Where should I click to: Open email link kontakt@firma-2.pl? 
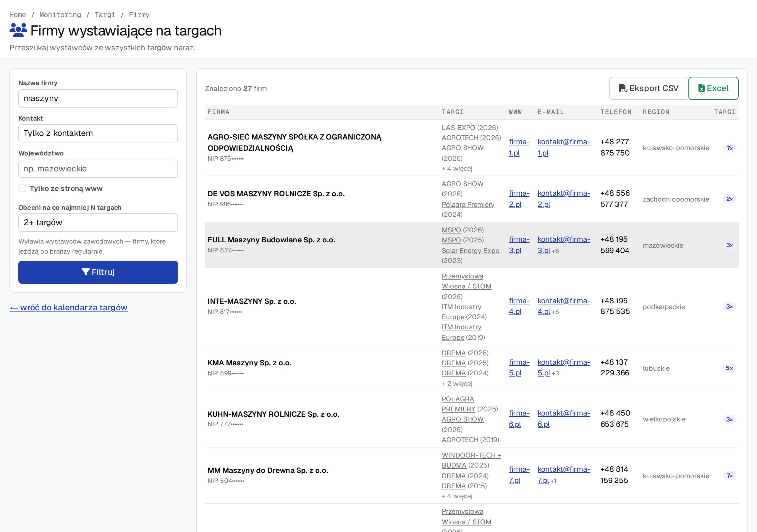564,199
